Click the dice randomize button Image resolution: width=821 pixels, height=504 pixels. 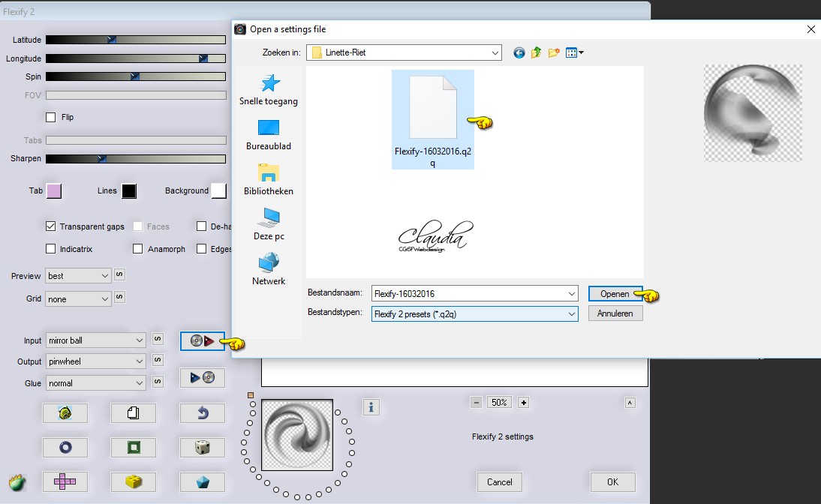point(202,448)
